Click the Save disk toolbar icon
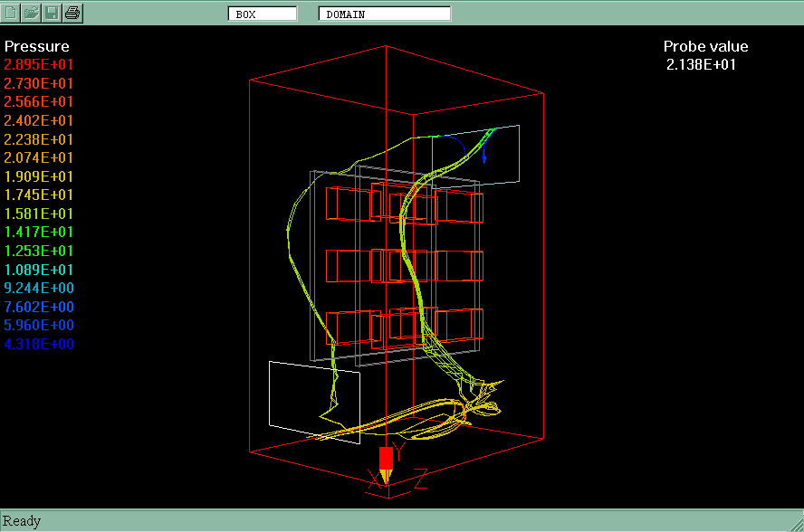 click(53, 13)
